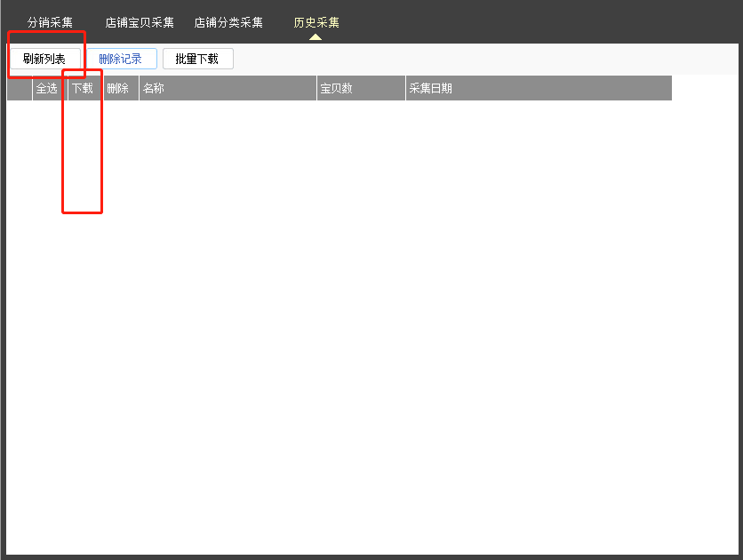Click the 删除 column header
The height and width of the screenshot is (560, 743).
(121, 88)
